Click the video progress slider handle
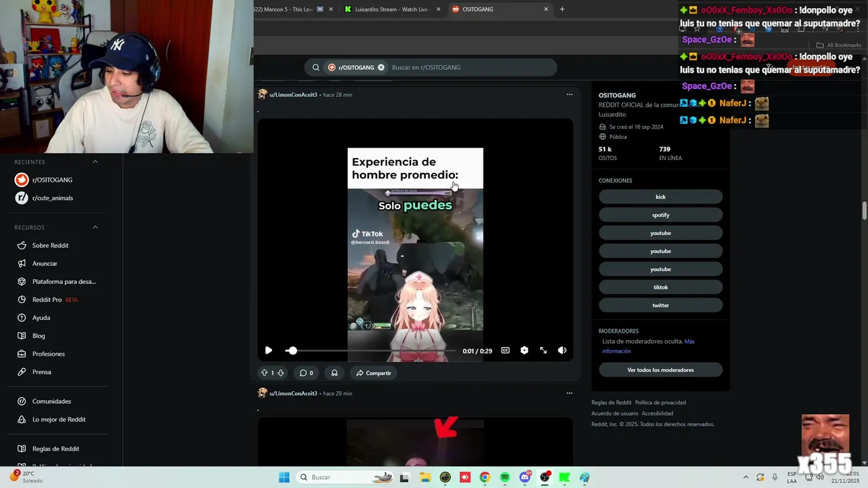The height and width of the screenshot is (488, 868). tap(292, 350)
